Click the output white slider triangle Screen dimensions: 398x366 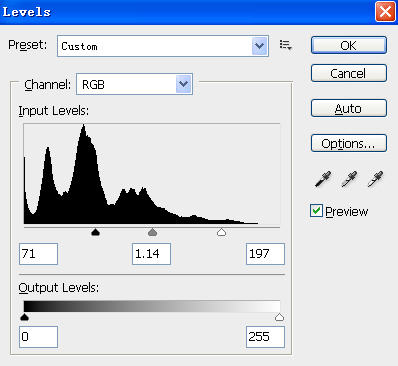pos(279,317)
